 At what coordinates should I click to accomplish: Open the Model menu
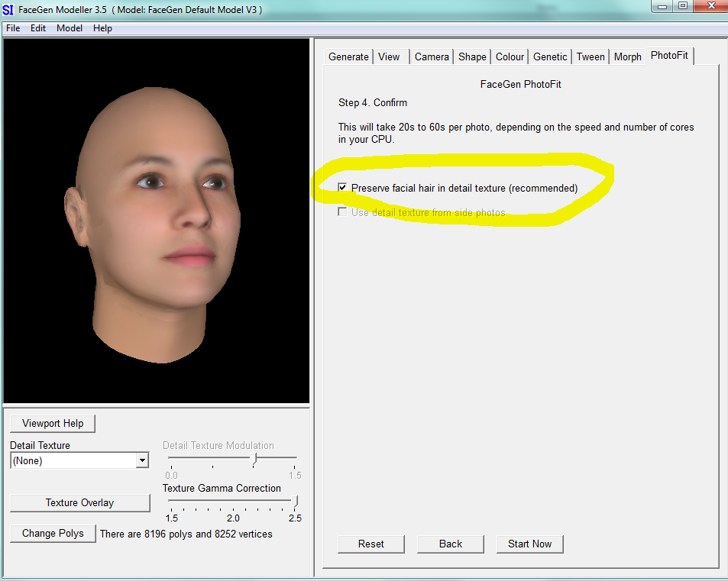pos(69,28)
